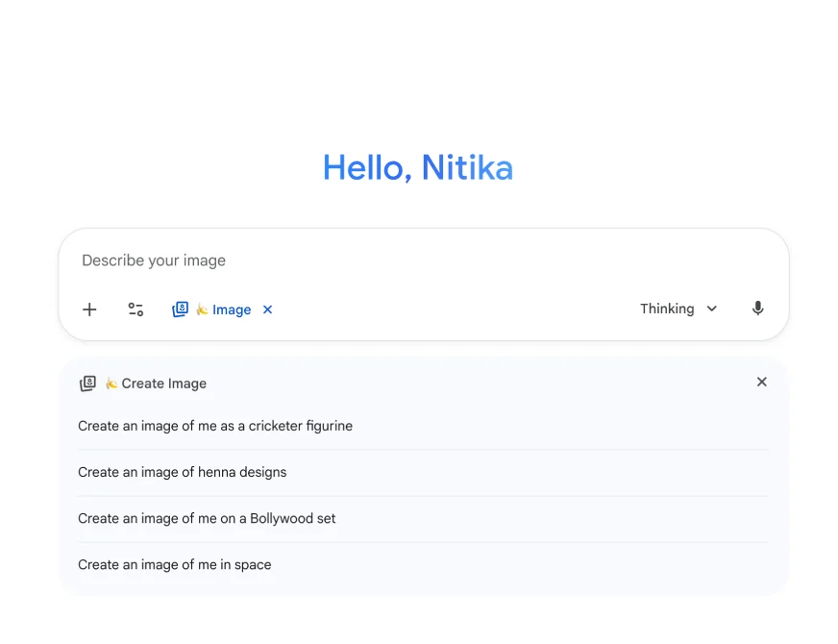The height and width of the screenshot is (644, 838).
Task: Open the attachment plus menu
Action: [x=89, y=310]
